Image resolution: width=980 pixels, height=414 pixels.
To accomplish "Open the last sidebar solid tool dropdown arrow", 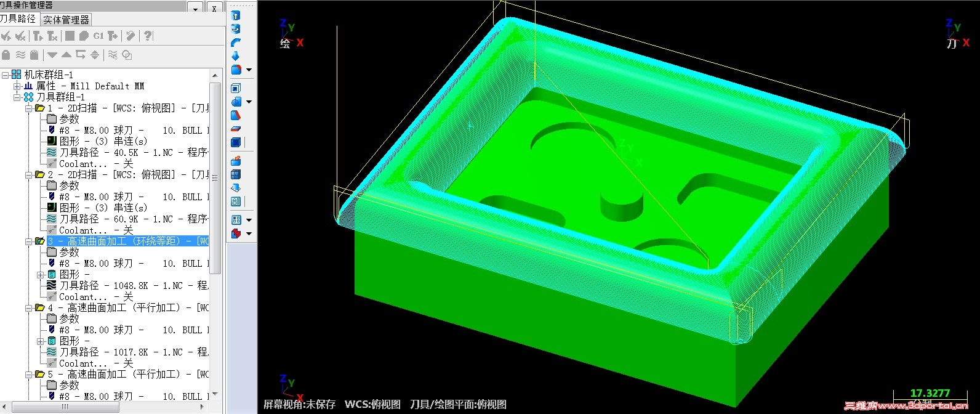I will pos(249,234).
